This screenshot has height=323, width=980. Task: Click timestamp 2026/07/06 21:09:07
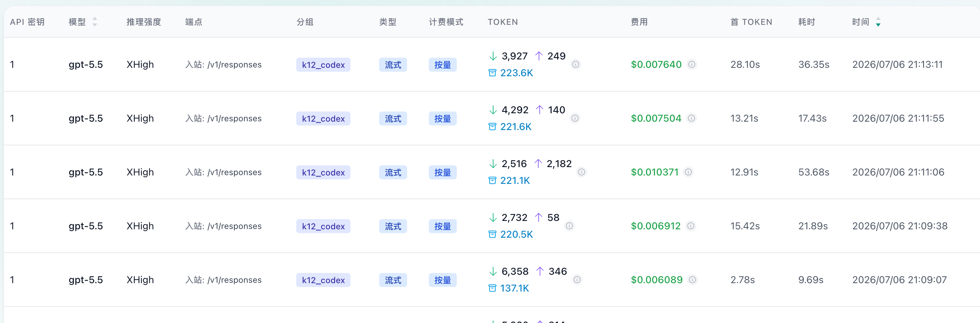(x=899, y=280)
